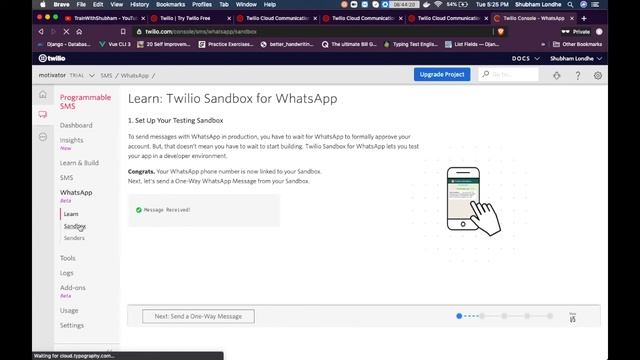Screen dimensions: 640x360
Task: Open Learn & Build in sidebar
Action: [79, 163]
